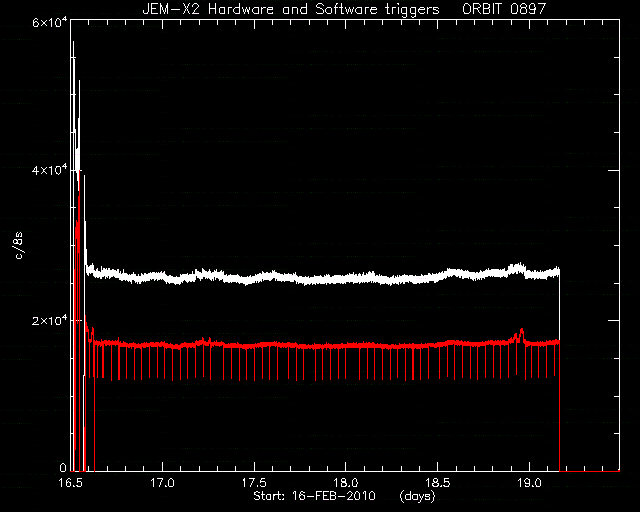Image resolution: width=640 pixels, height=512 pixels.
Task: Click the 'ORBIT 0897' label in the title
Action: click(x=504, y=9)
